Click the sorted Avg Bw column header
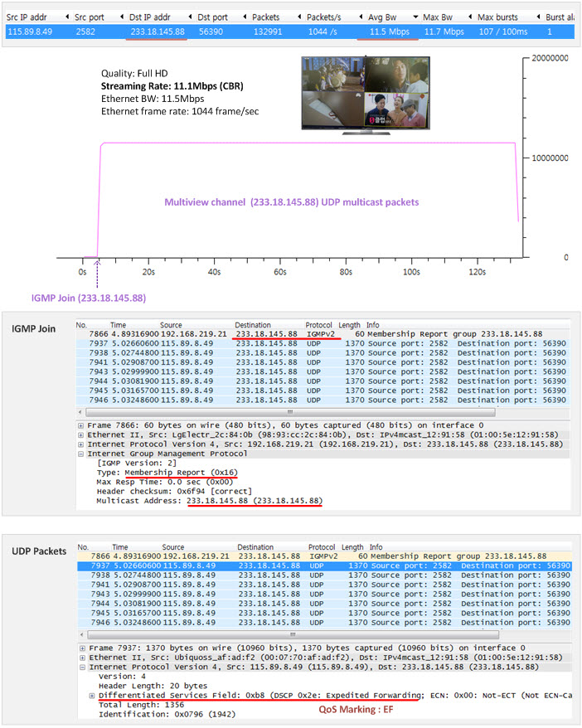The image size is (582, 728). pyautogui.click(x=382, y=17)
